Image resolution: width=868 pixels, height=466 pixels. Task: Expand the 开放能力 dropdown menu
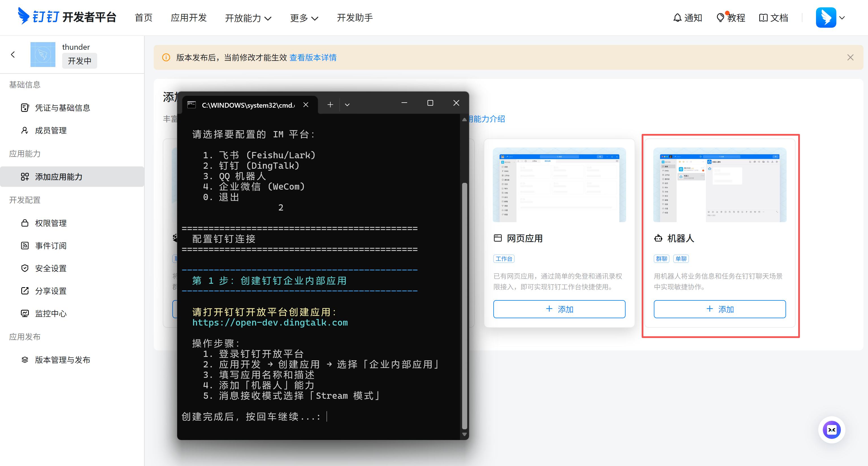[x=248, y=18]
